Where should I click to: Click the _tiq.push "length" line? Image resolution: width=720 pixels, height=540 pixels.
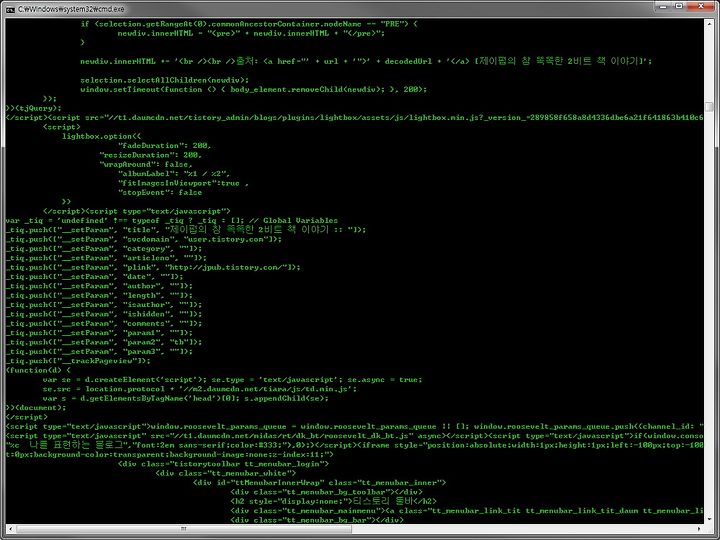pos(99,295)
